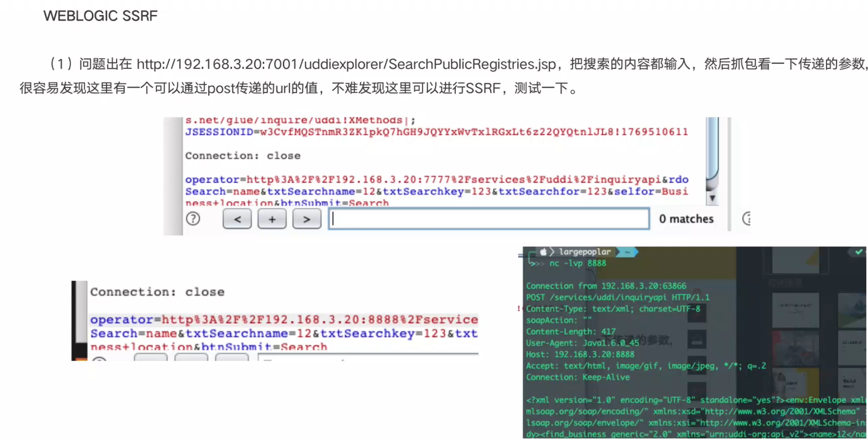868x439 pixels.
Task: Click the scrollbar down arrow in request pane
Action: pyautogui.click(x=712, y=199)
